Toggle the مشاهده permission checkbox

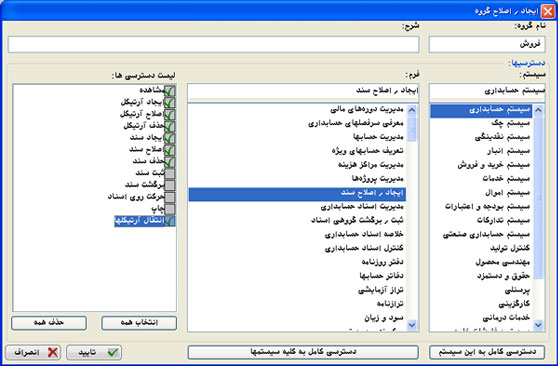pos(170,90)
